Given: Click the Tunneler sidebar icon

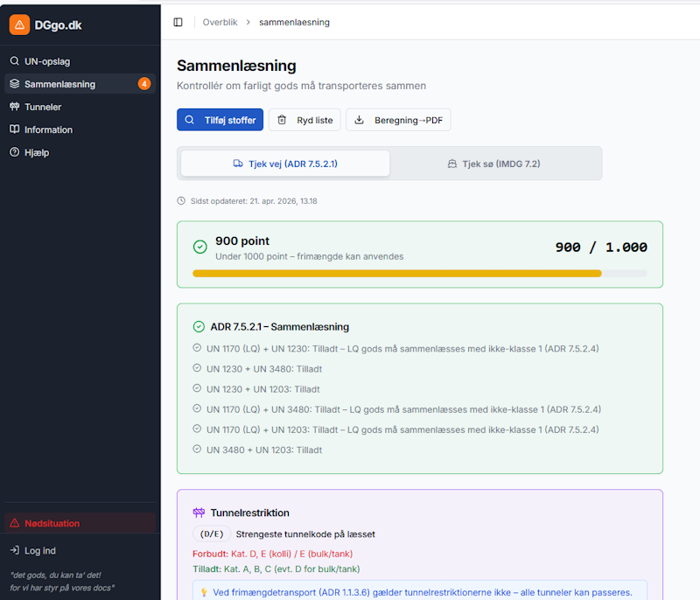Looking at the screenshot, I should point(14,107).
